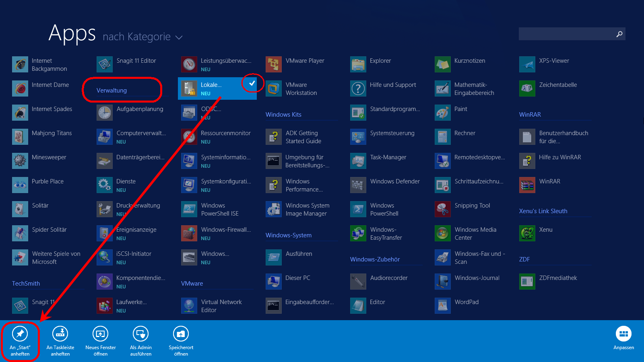The image size is (644, 362).
Task: Launch the Paint app icon
Action: point(443,113)
